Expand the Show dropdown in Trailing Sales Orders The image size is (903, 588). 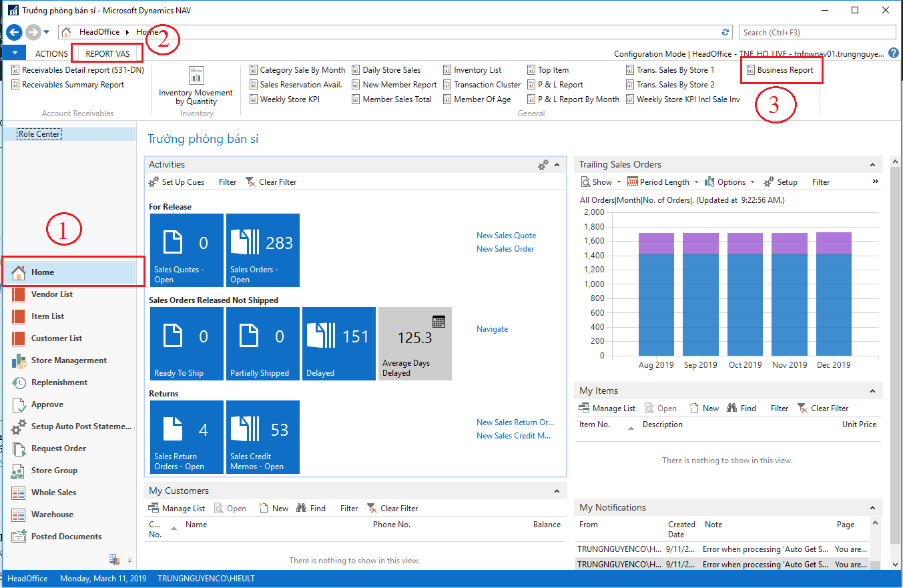(601, 182)
